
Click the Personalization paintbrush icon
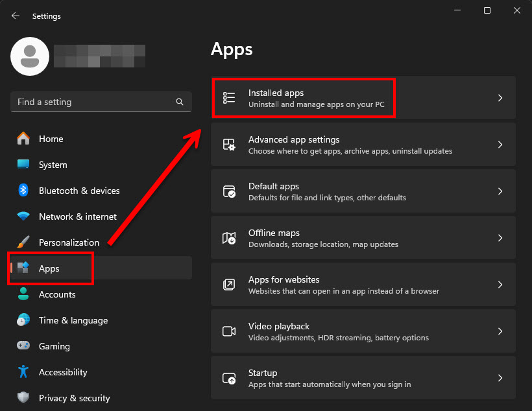click(23, 242)
